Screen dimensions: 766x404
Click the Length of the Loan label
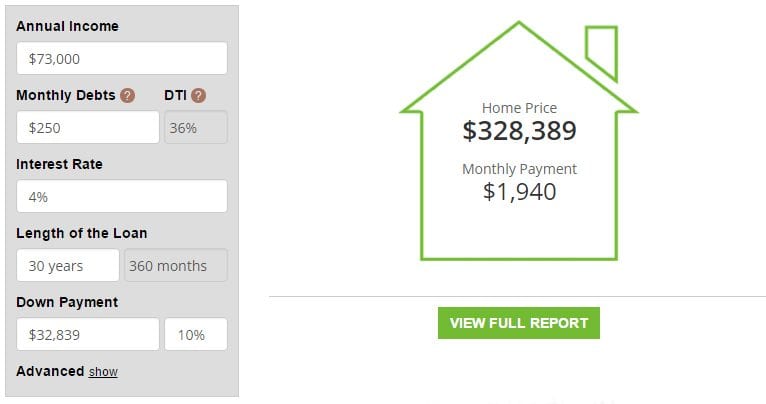click(x=82, y=233)
